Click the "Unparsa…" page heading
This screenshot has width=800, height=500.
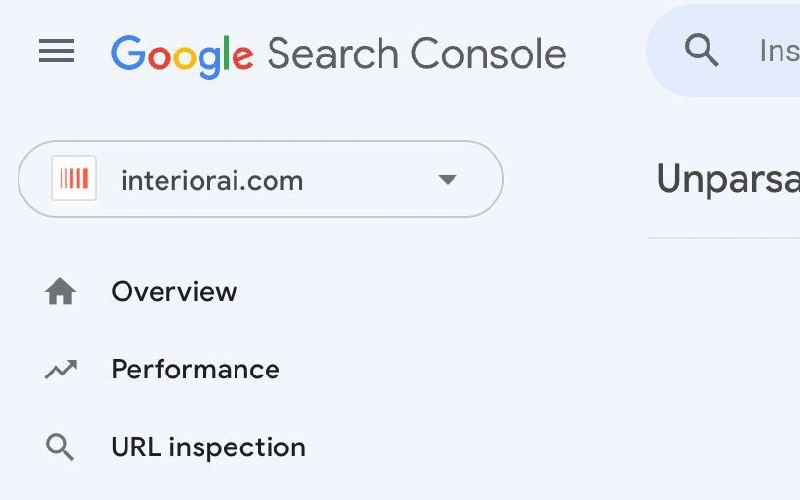(728, 180)
